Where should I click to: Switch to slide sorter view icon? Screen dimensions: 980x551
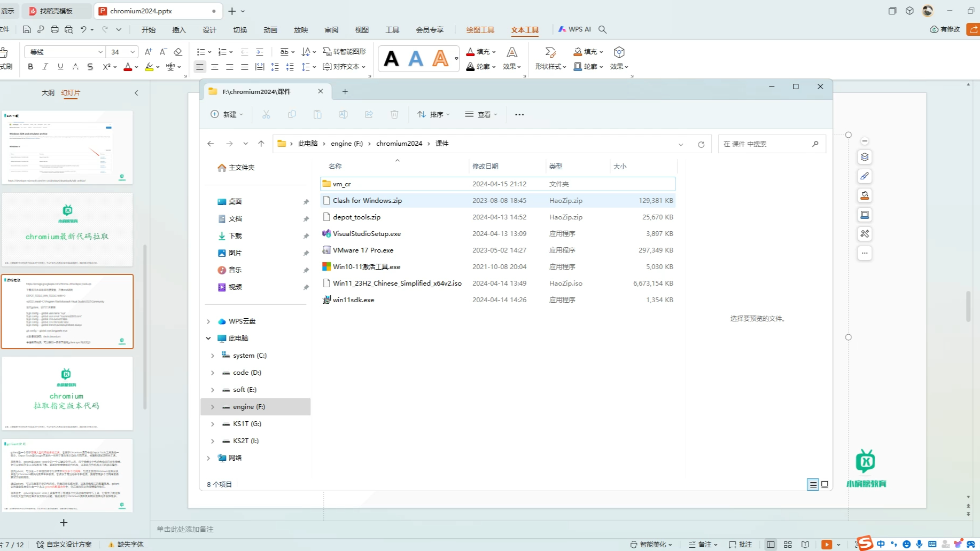point(788,545)
